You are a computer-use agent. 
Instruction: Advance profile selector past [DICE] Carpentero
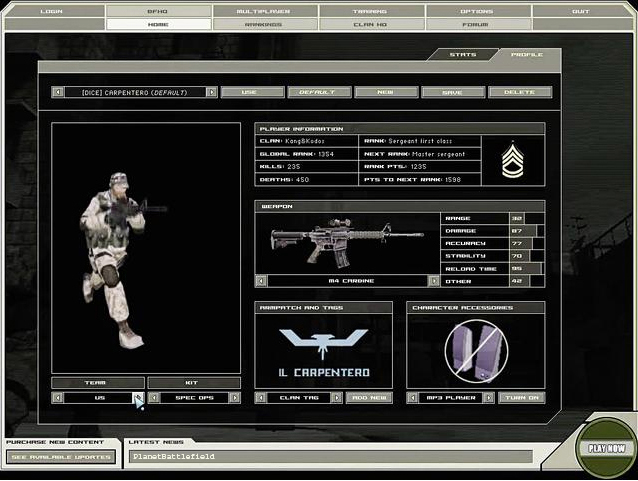(211, 92)
